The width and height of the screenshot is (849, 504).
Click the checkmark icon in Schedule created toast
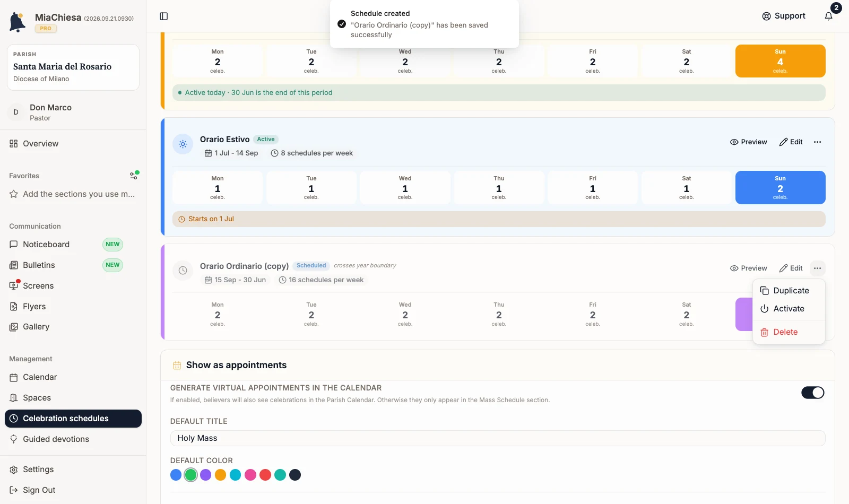point(342,24)
